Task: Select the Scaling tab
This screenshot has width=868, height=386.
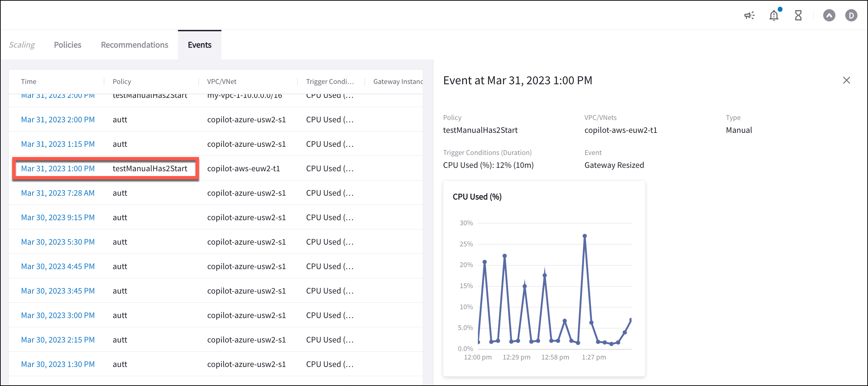Action: 22,45
